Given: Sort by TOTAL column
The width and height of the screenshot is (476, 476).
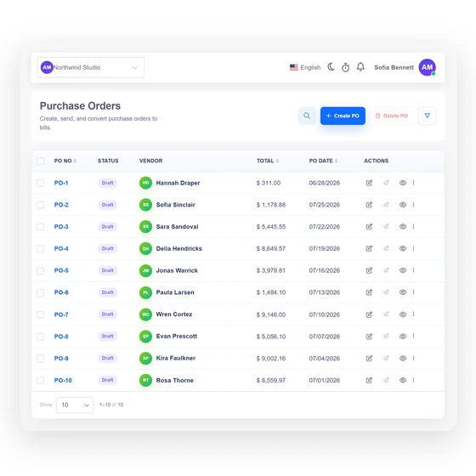Looking at the screenshot, I should click(x=268, y=161).
